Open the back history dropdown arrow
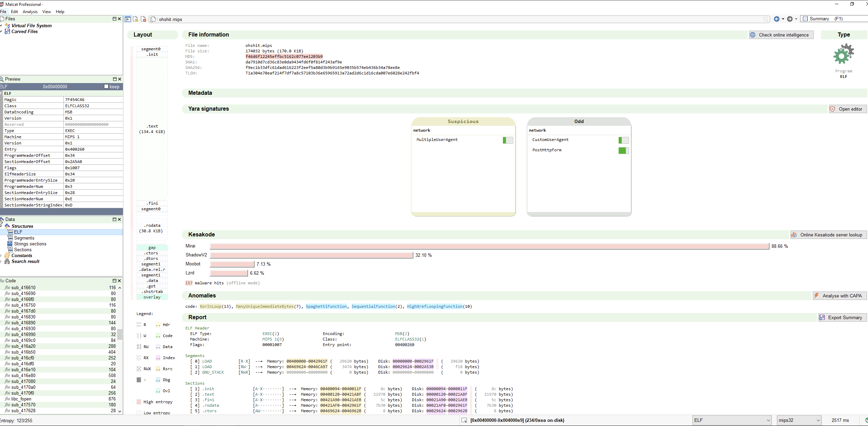The width and height of the screenshot is (868, 426). pos(783,19)
